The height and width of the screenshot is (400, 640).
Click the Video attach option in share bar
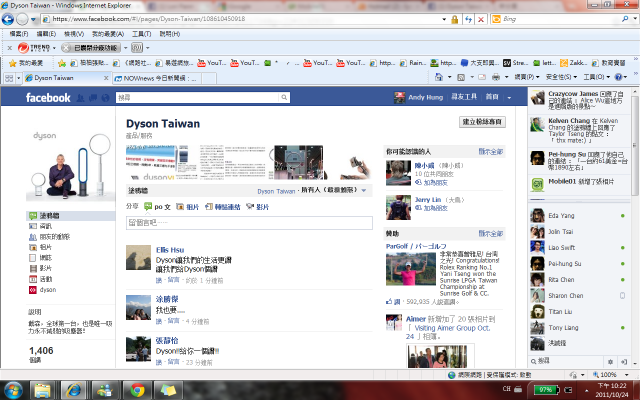[x=258, y=207]
